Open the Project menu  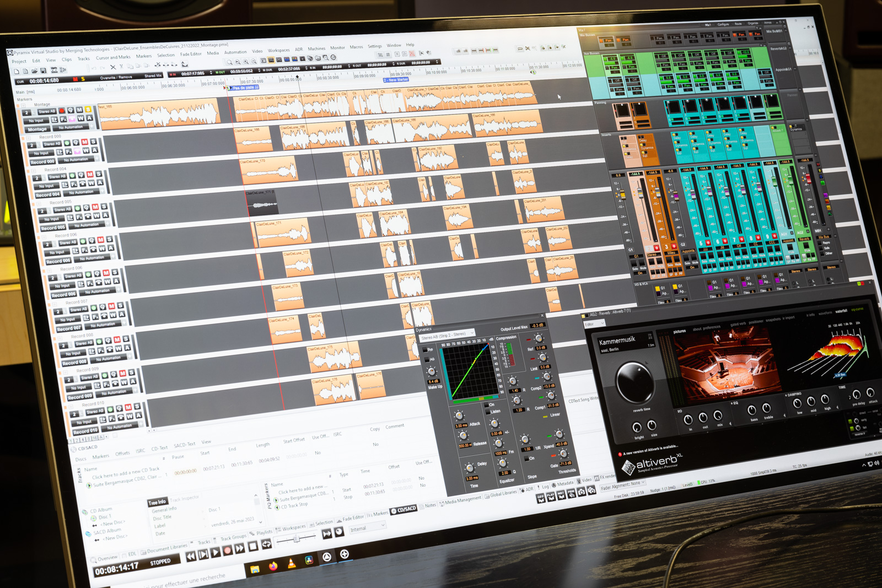pos(19,62)
